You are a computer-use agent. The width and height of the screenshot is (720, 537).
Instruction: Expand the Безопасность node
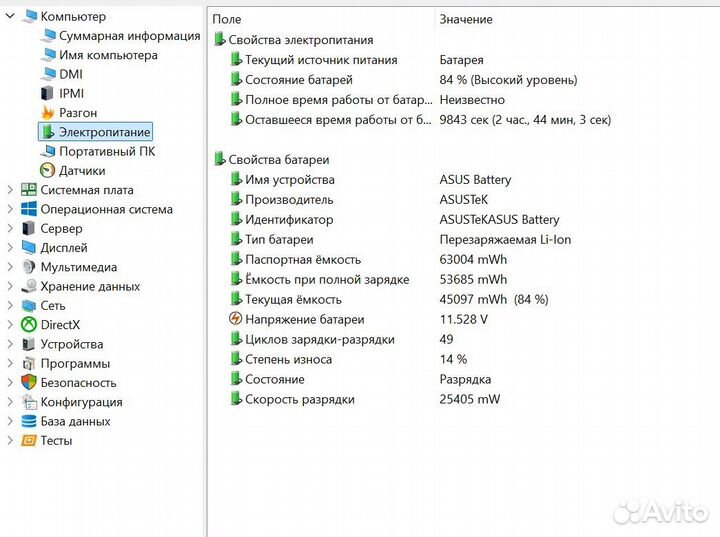10,383
